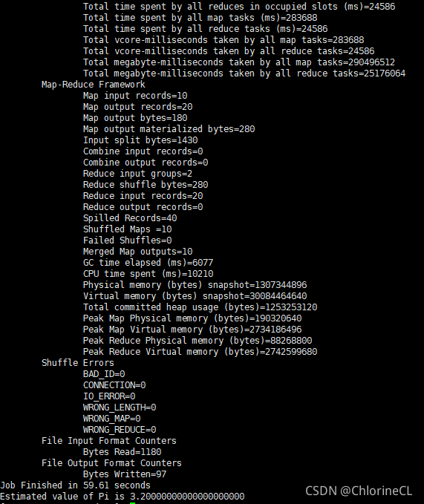Click the 'Job Finished in 59.61 seconds' line
This screenshot has height=504, width=424.
(x=75, y=485)
